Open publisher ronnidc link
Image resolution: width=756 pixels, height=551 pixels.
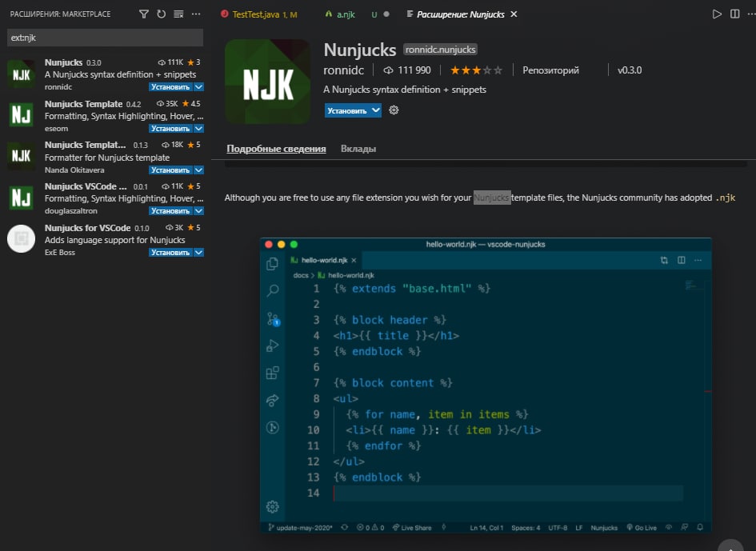tap(343, 70)
